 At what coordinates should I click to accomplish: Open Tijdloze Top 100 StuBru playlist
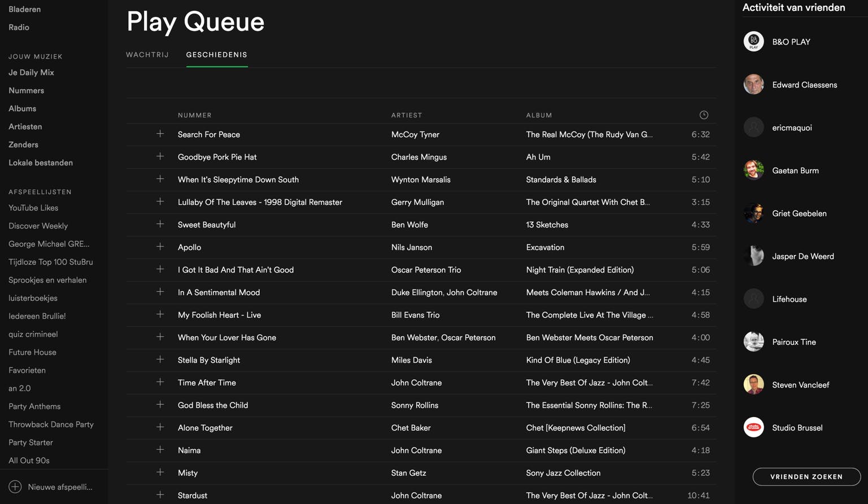click(51, 262)
